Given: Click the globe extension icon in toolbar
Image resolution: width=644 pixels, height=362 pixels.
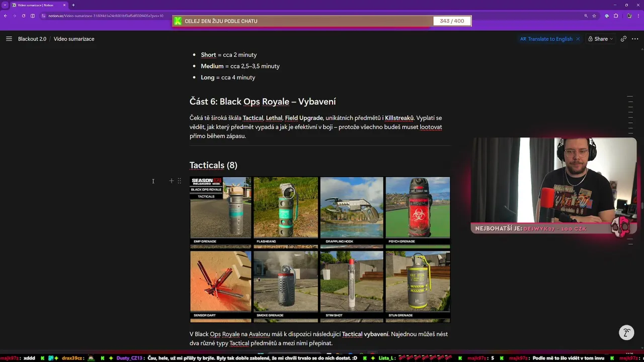Looking at the screenshot, I should pyautogui.click(x=607, y=16).
